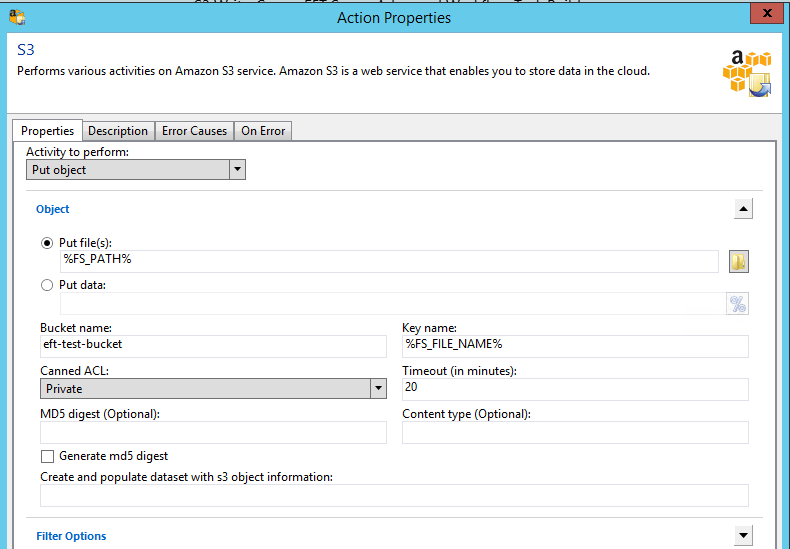Click the Timeout (in minutes) field
Screen dimensions: 790x549
point(575,389)
